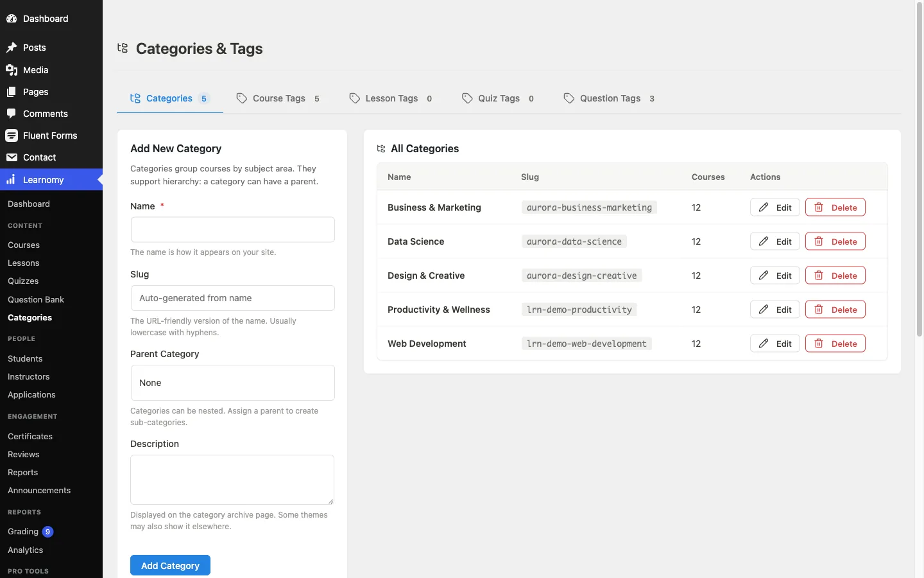Image resolution: width=924 pixels, height=578 pixels.
Task: Click pencil icon for Design & Creative row
Action: (x=764, y=276)
